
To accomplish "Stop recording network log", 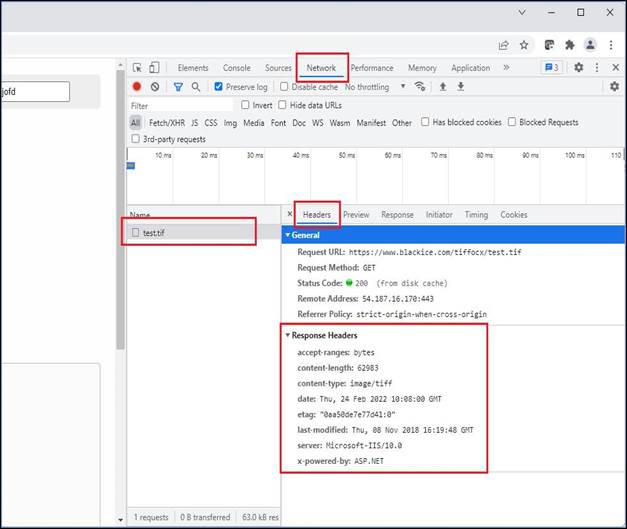I will click(x=137, y=87).
